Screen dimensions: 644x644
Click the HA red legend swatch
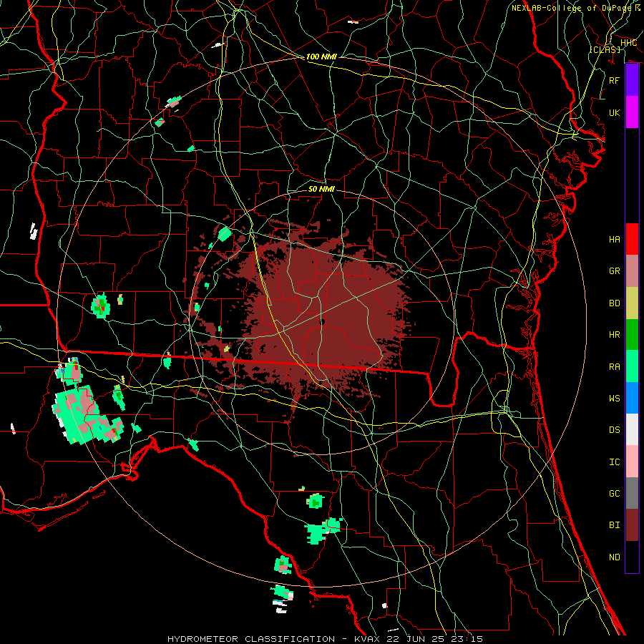click(x=632, y=239)
